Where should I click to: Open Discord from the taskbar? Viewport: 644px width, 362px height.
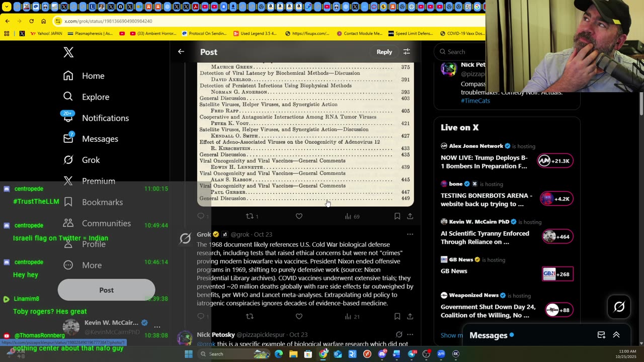[x=382, y=354]
